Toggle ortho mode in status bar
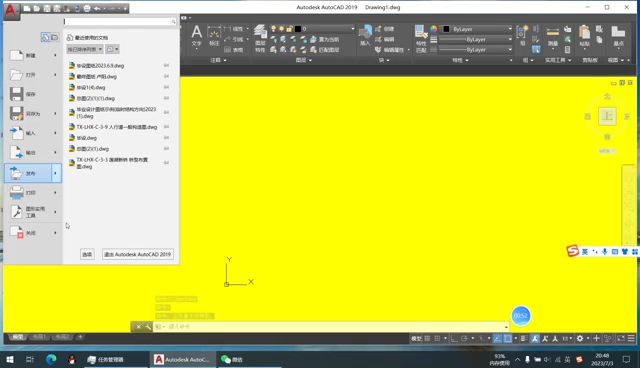Viewport: 640px width, 368px height. (454, 338)
